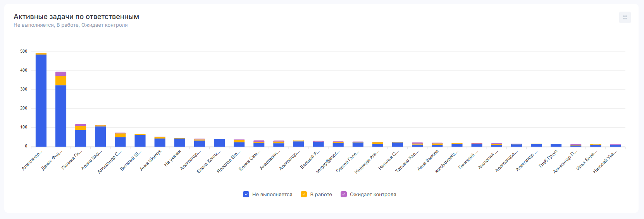Click the 'Глеб Гуцул' axis label
Viewport: 644px width, 219px height.
[x=548, y=159]
